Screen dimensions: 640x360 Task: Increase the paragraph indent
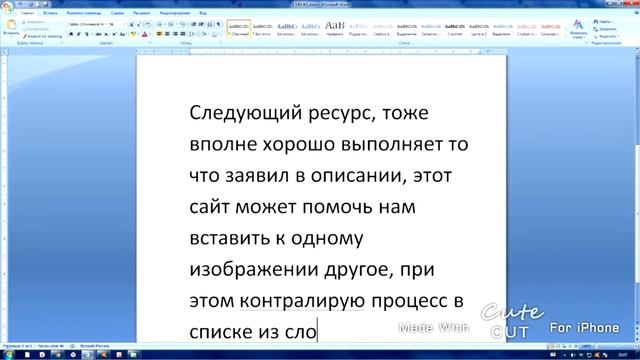201,24
